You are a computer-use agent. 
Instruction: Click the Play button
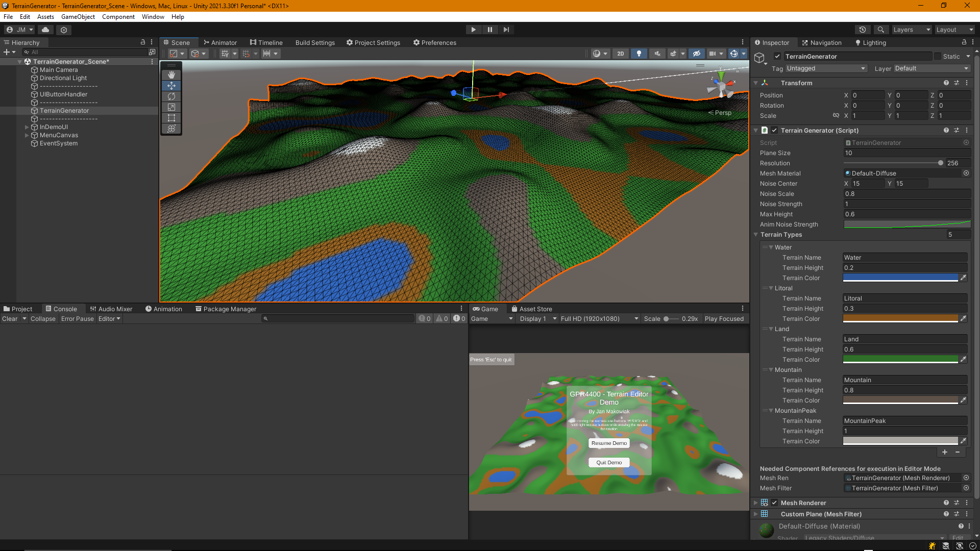(473, 30)
